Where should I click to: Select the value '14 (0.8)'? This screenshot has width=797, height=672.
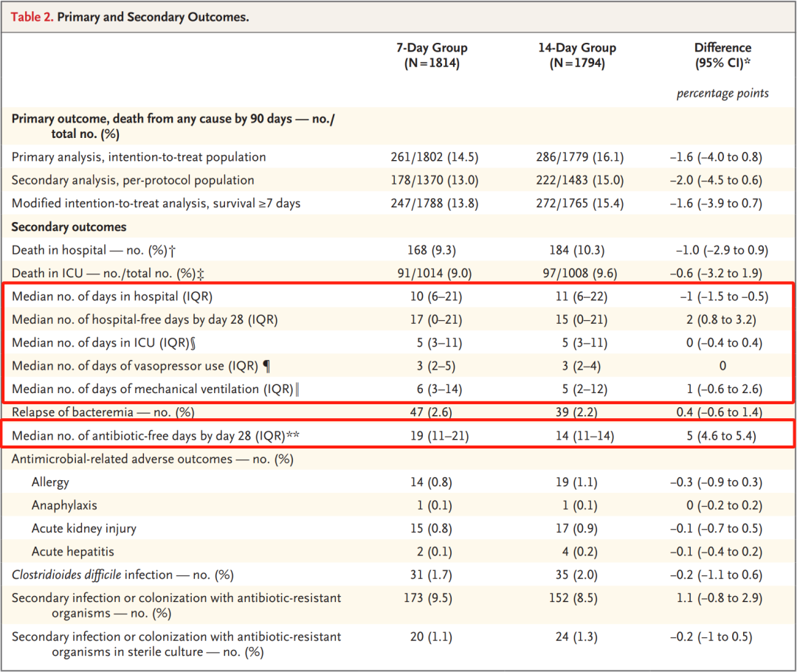tap(431, 482)
